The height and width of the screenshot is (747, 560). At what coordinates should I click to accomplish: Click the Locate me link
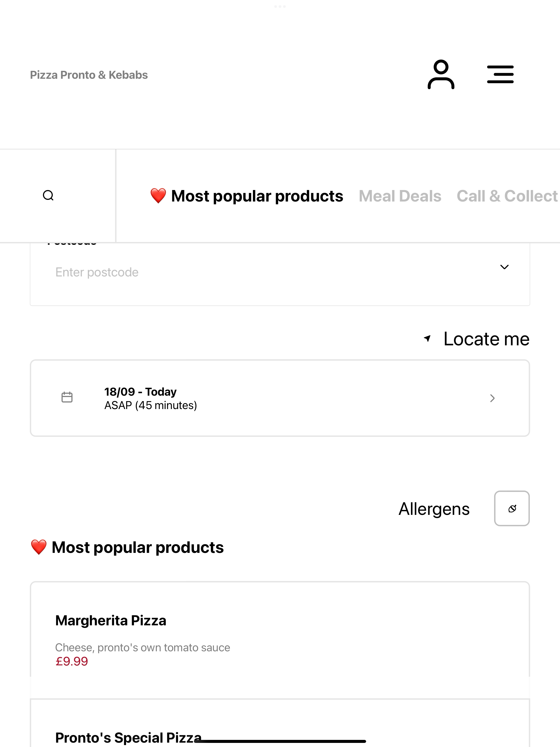[x=486, y=339]
